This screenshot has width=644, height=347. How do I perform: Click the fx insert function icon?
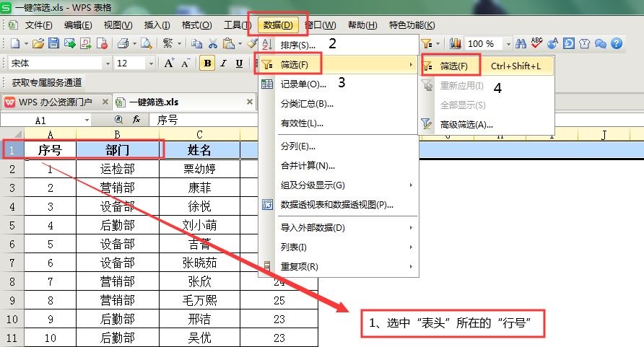point(136,120)
